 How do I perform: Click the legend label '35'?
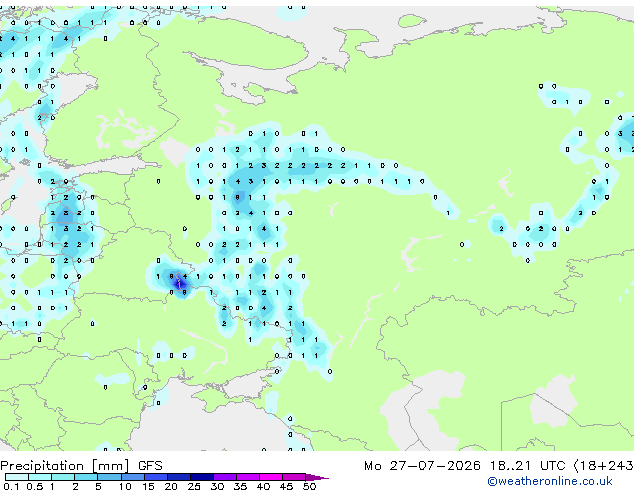pos(240,486)
